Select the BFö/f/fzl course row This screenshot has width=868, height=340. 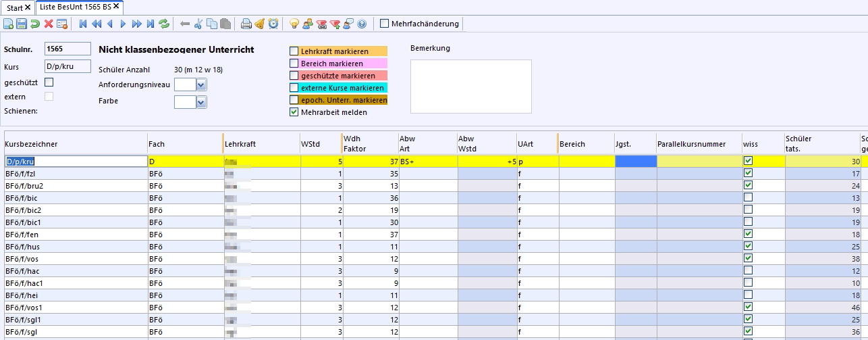click(x=76, y=173)
